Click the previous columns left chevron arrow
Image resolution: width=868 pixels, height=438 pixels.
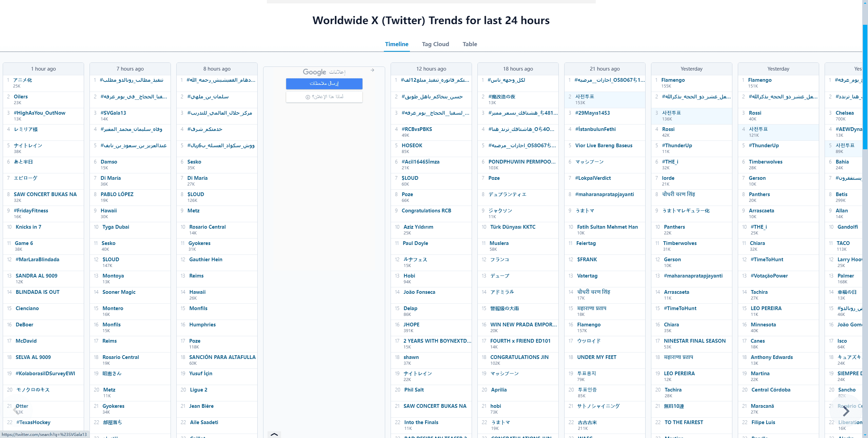point(16,410)
